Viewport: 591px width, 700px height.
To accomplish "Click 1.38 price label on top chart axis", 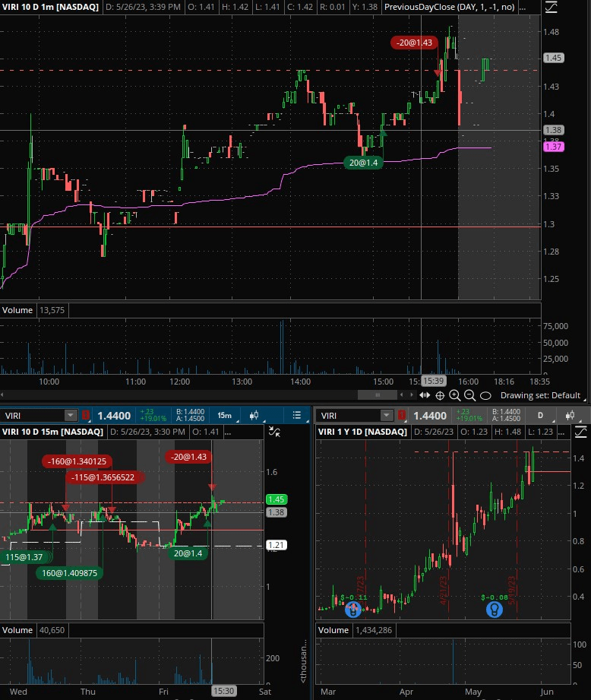I will click(553, 130).
